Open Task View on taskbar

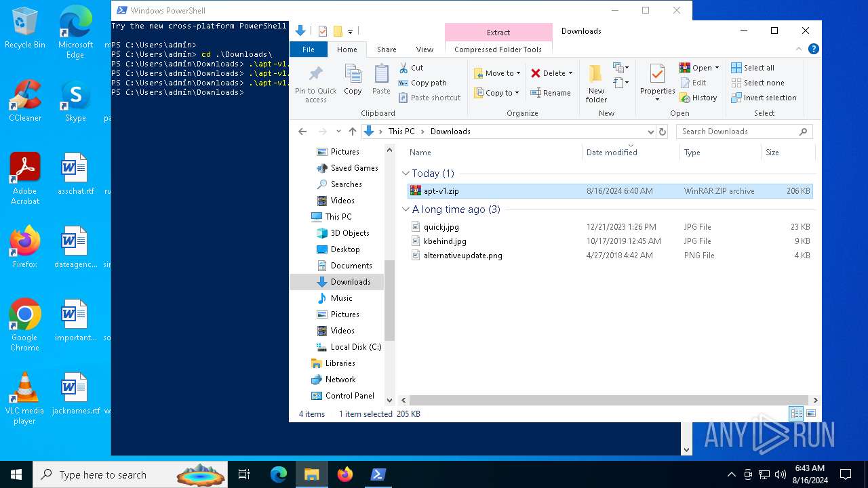click(244, 474)
